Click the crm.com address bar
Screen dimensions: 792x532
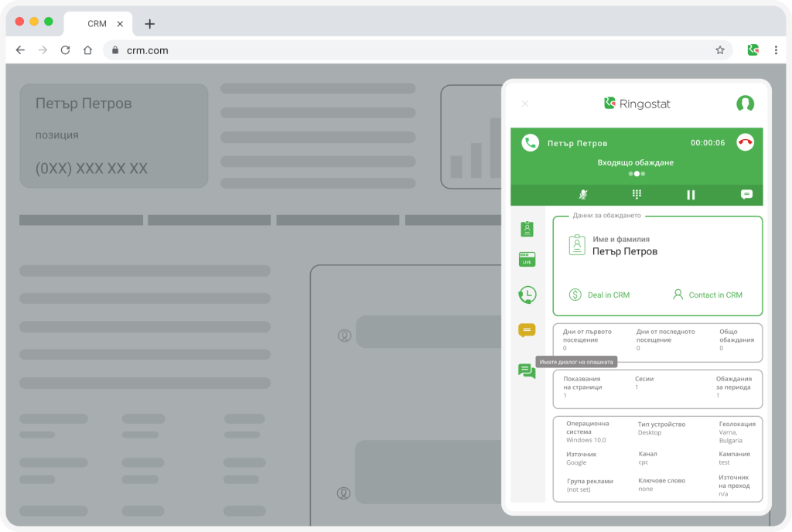click(418, 50)
